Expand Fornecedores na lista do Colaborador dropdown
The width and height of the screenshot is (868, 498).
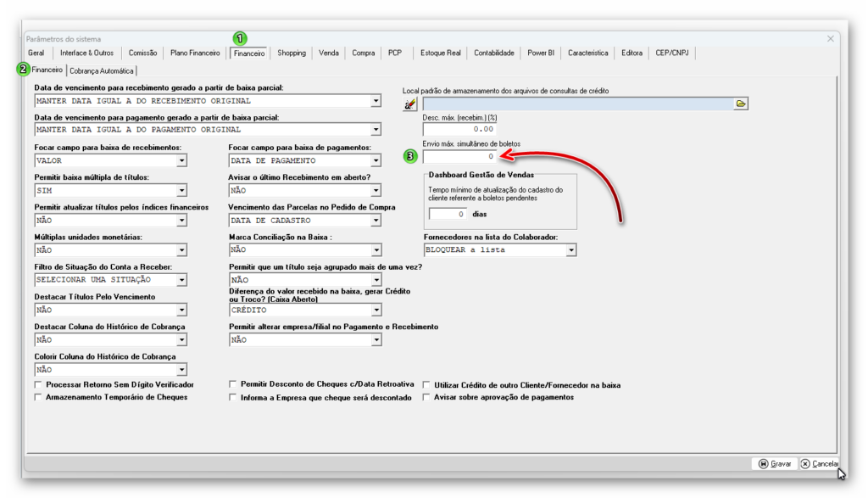pyautogui.click(x=571, y=250)
